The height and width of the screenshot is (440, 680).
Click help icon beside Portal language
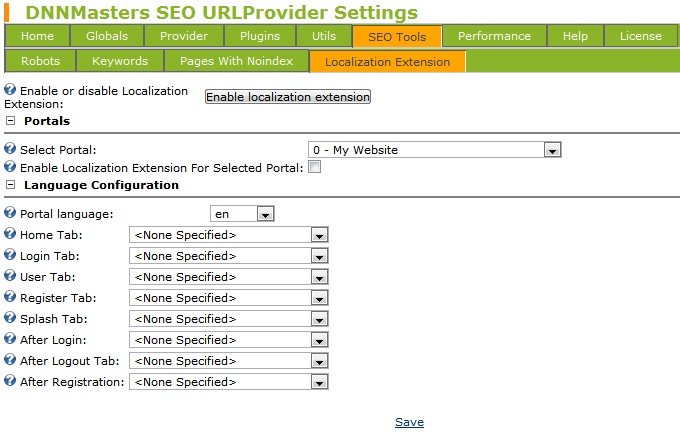pos(10,213)
